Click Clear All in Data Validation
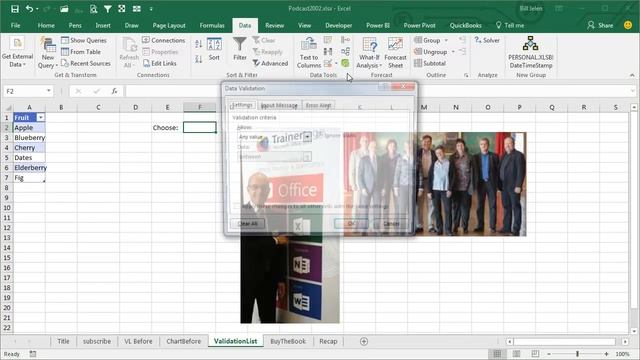The image size is (640, 360). [248, 224]
